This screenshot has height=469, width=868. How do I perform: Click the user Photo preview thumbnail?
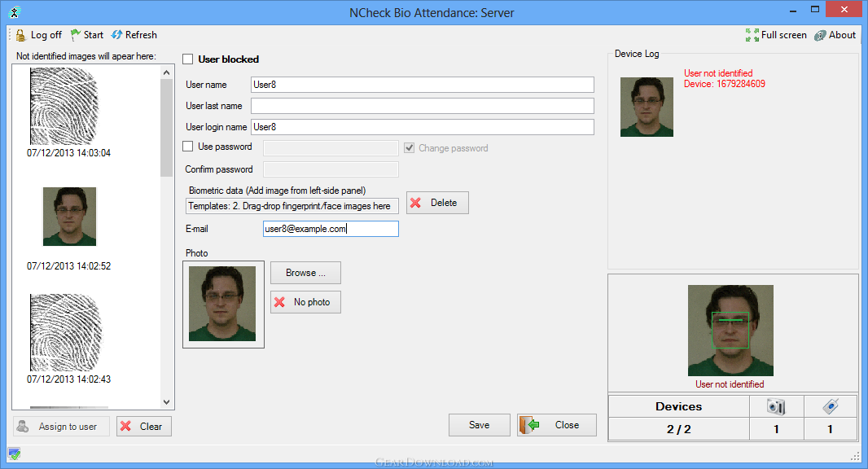pyautogui.click(x=222, y=304)
